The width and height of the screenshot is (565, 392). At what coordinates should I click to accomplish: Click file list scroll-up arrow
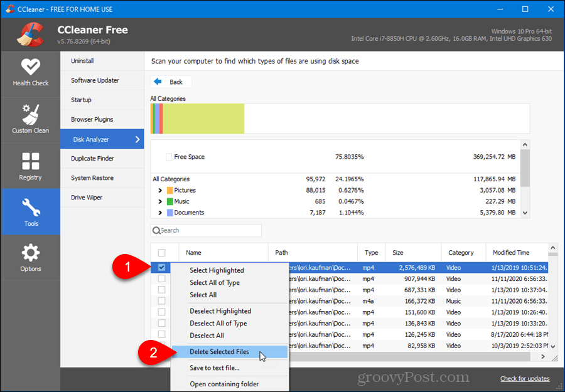[x=553, y=248]
